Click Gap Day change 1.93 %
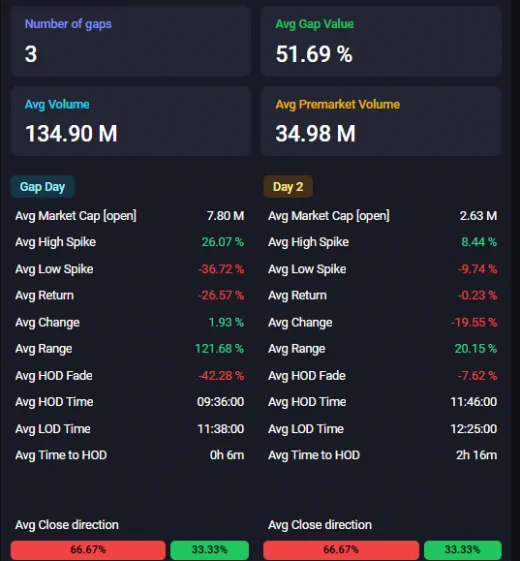The image size is (520, 561). point(226,323)
